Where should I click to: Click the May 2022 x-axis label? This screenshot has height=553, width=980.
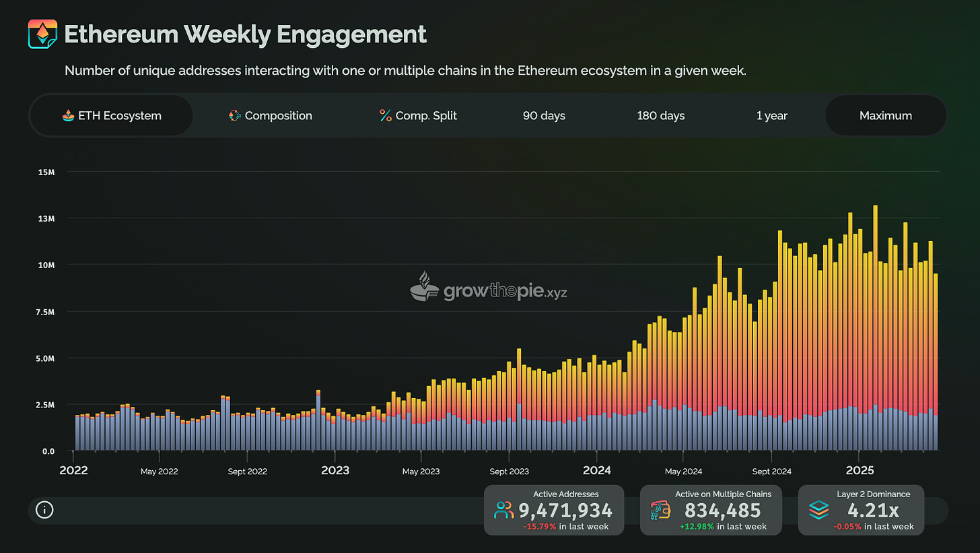point(159,471)
